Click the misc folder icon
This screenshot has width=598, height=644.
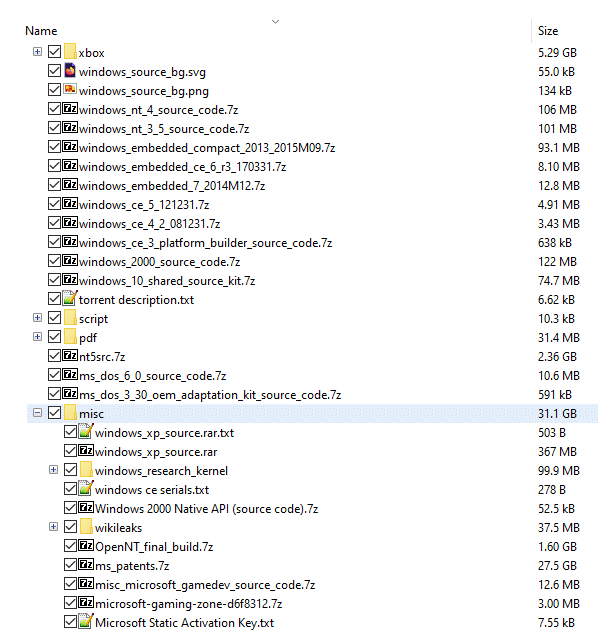pos(70,413)
